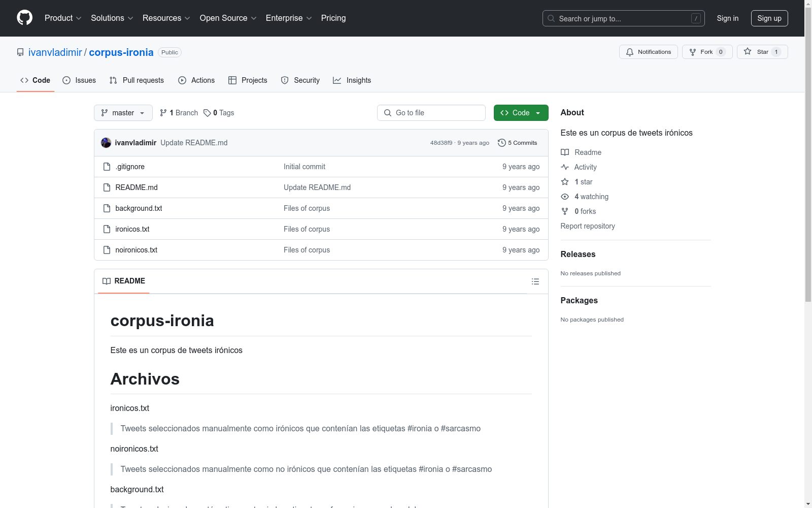Click the history clock icon by Commits
This screenshot has width=812, height=508.
coord(502,143)
